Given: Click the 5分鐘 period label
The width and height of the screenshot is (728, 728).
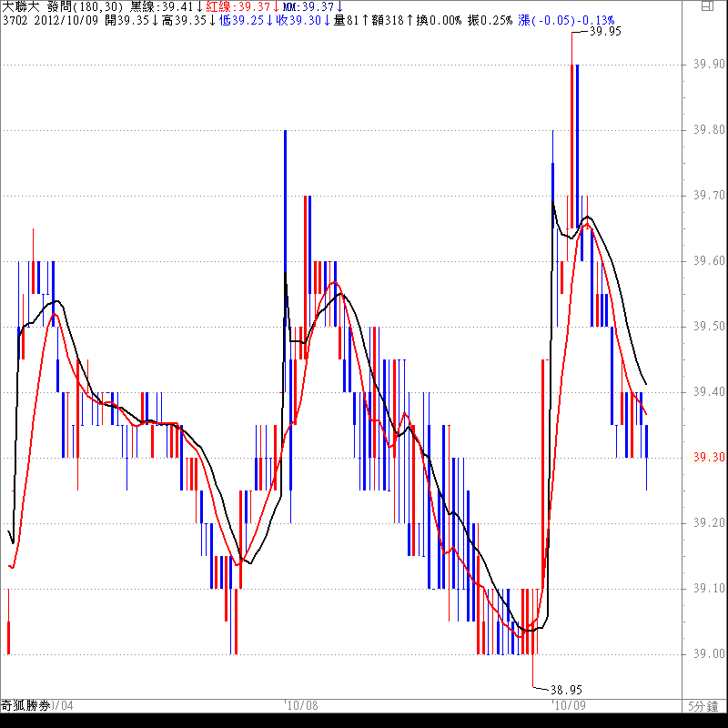Looking at the screenshot, I should [x=703, y=706].
